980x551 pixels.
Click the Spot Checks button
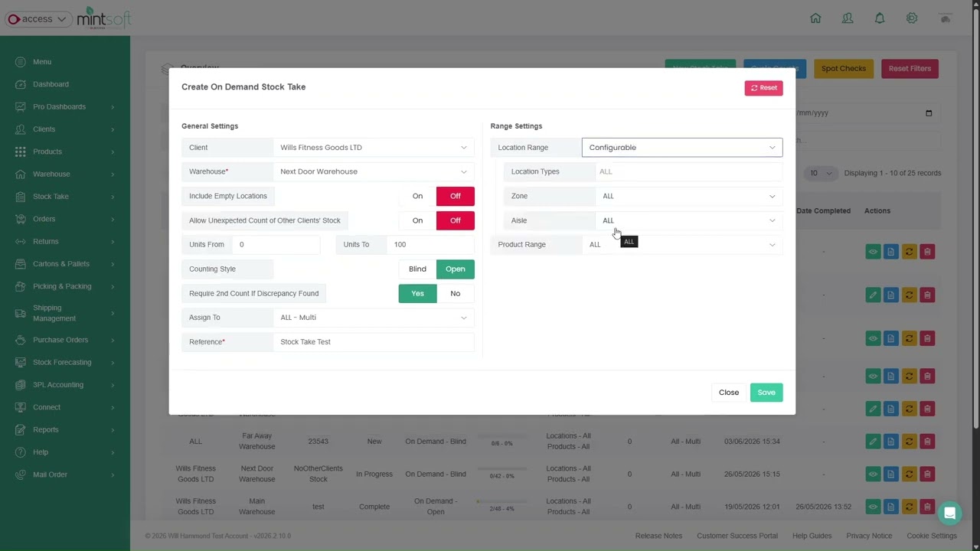[x=844, y=69]
